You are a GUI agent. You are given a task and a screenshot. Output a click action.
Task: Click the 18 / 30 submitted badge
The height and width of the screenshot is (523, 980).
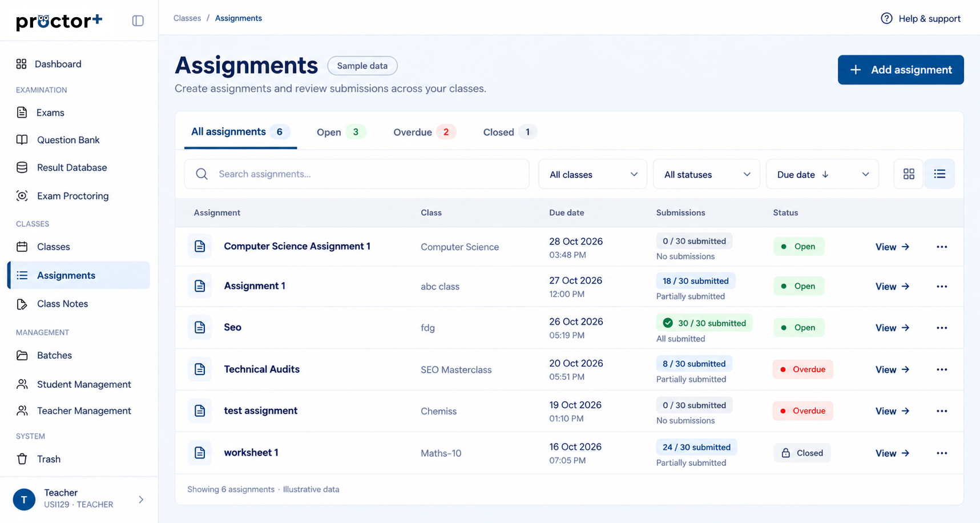(696, 281)
